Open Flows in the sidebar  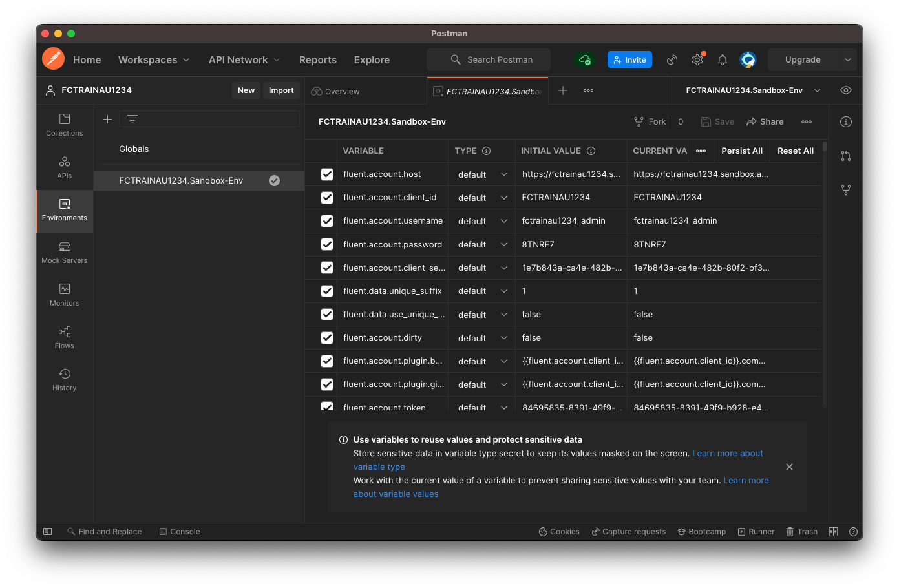point(65,338)
